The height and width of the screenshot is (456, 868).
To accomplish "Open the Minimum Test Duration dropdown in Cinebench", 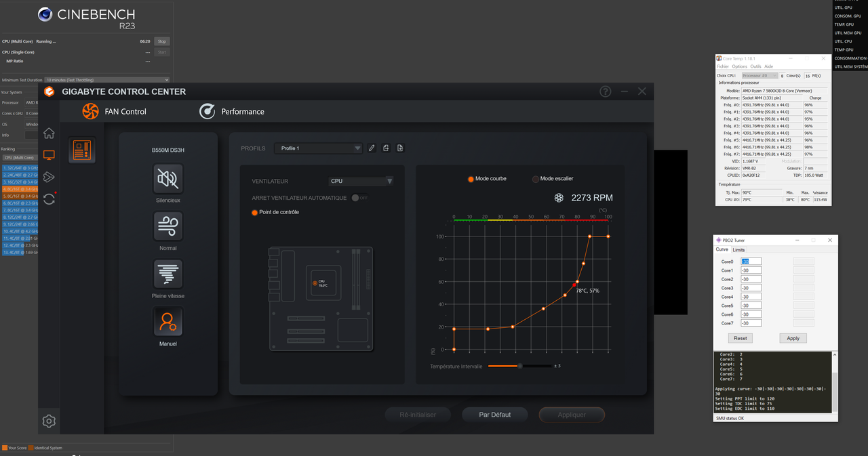I will pos(107,79).
